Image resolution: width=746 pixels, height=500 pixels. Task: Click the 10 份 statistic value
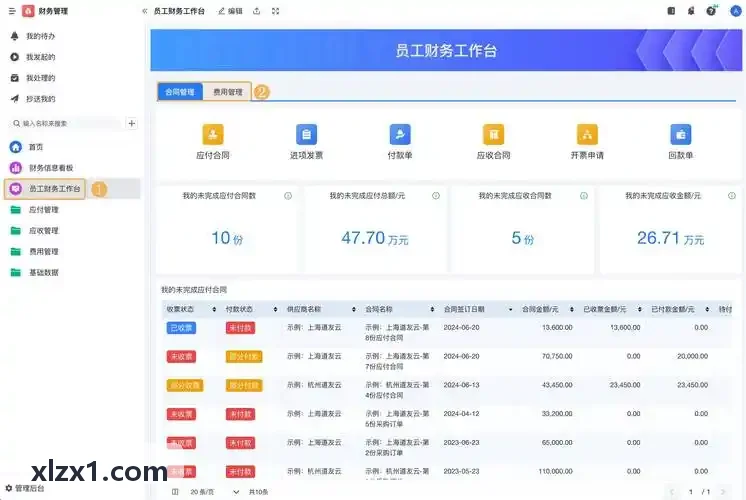click(x=227, y=238)
